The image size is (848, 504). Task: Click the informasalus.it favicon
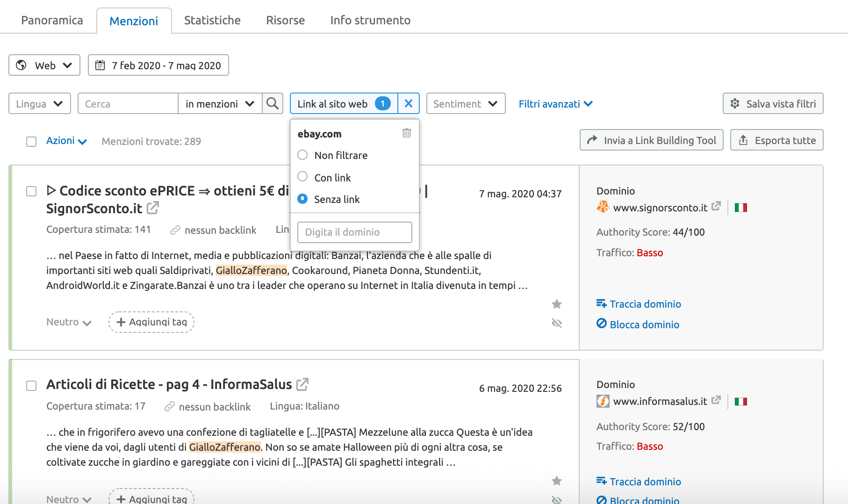click(603, 401)
